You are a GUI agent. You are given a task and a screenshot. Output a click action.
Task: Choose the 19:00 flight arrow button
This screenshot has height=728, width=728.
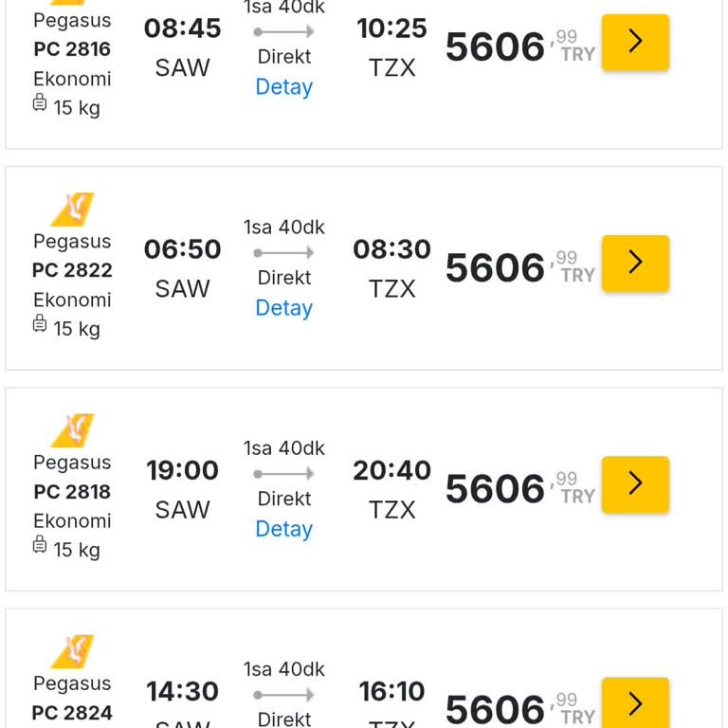635,483
